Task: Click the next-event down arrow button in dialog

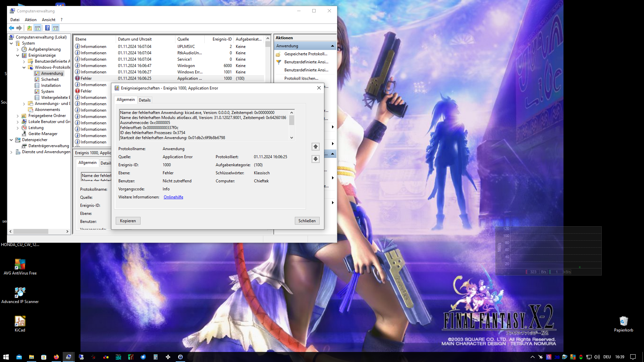Action: [316, 159]
